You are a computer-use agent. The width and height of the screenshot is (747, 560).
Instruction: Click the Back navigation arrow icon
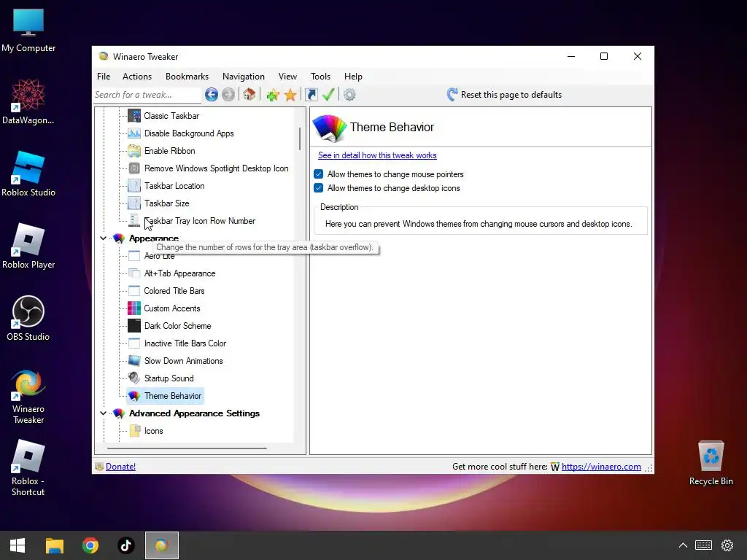212,95
